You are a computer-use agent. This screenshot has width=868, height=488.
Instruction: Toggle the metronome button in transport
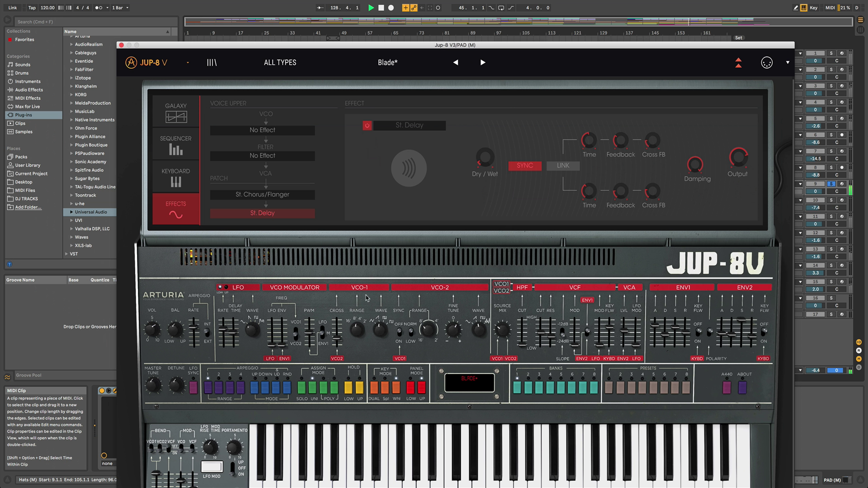(99, 8)
